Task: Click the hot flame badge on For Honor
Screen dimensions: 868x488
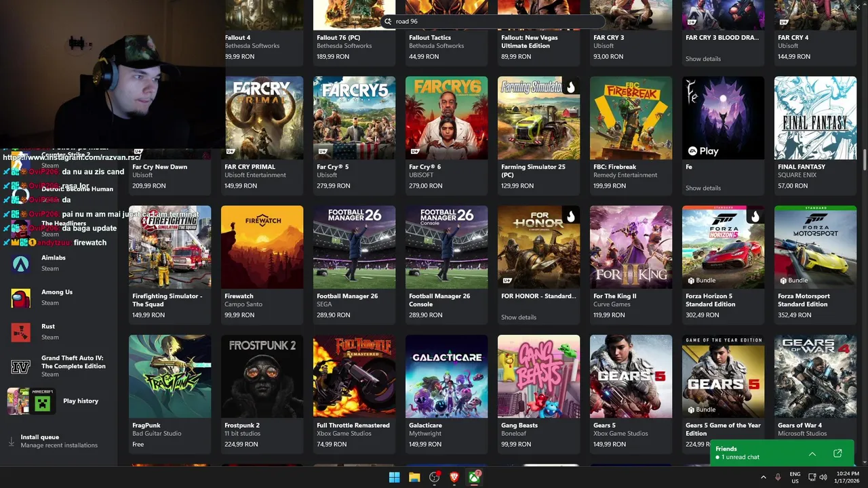Action: coord(571,216)
